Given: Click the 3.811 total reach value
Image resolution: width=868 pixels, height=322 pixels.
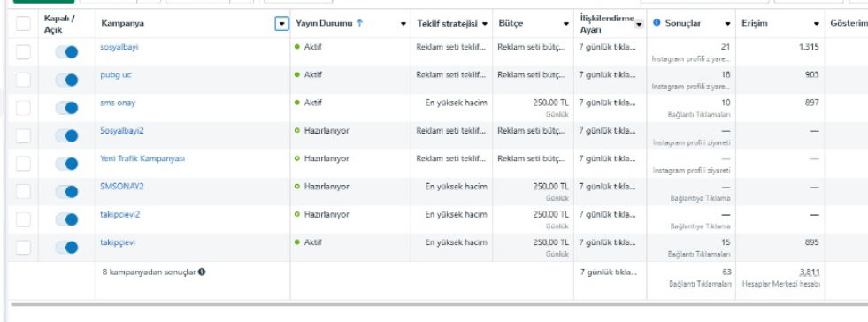Looking at the screenshot, I should 809,272.
